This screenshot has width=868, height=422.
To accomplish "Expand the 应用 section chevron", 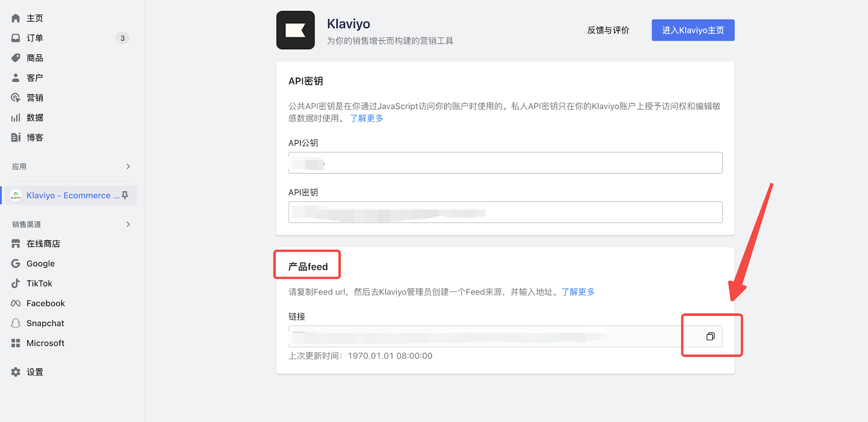I will (x=128, y=167).
